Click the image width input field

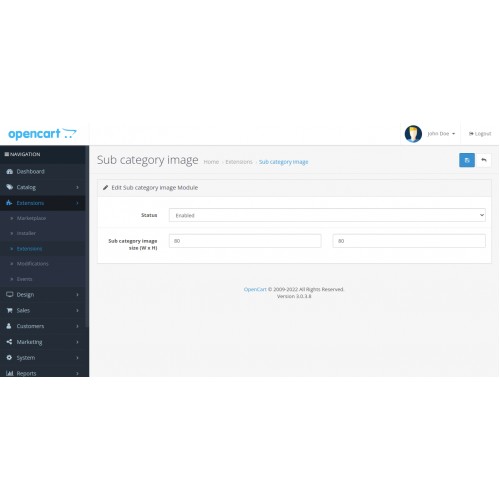(x=245, y=241)
